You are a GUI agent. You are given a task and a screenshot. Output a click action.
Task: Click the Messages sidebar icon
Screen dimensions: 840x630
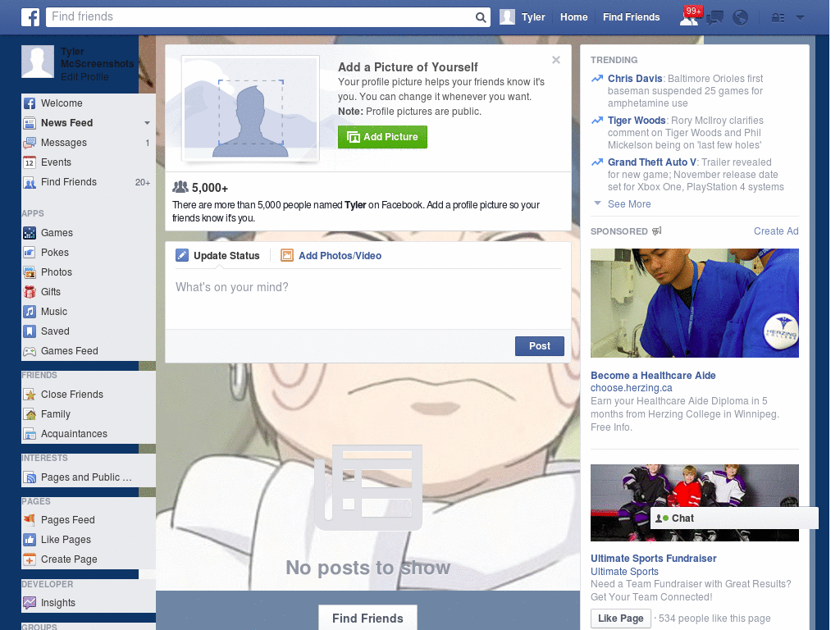point(30,143)
